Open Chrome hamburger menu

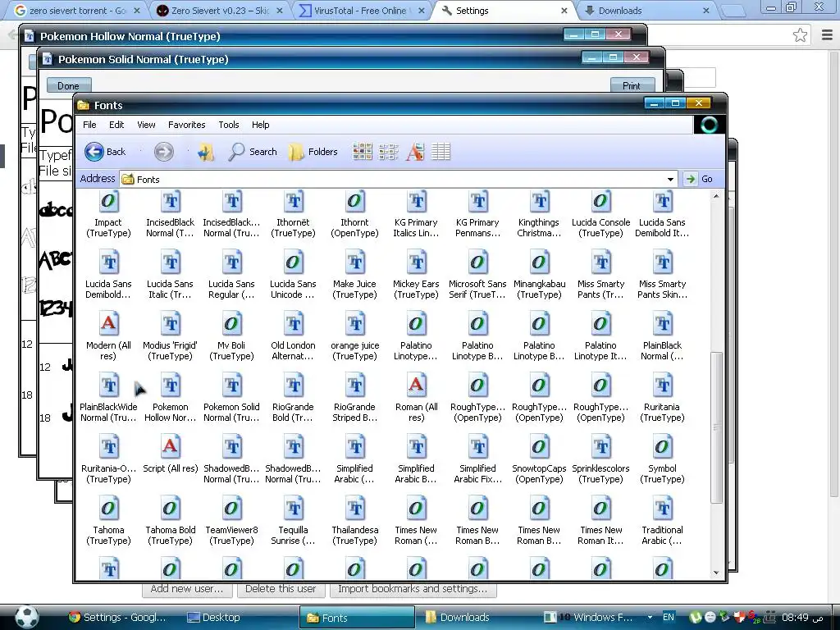tap(827, 35)
